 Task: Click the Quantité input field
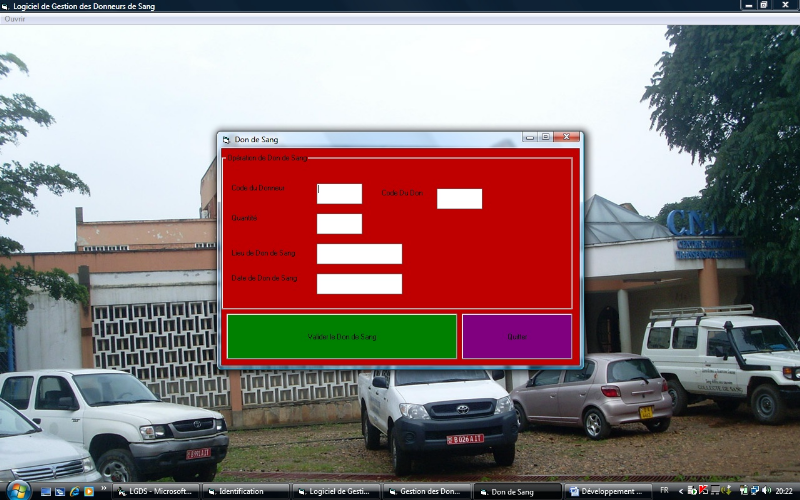tap(339, 224)
